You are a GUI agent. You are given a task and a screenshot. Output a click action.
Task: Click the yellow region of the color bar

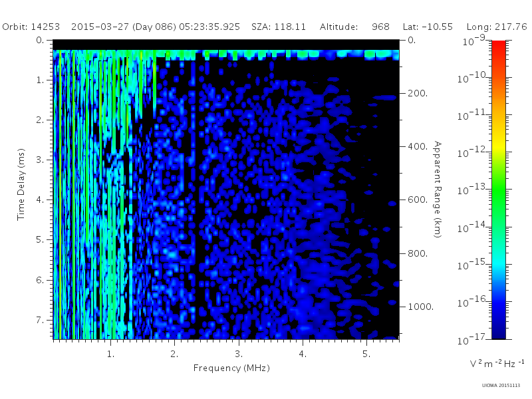[498, 144]
